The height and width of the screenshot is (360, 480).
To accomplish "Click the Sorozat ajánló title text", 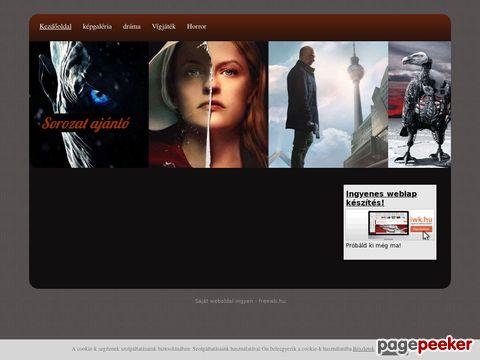I will click(x=86, y=123).
